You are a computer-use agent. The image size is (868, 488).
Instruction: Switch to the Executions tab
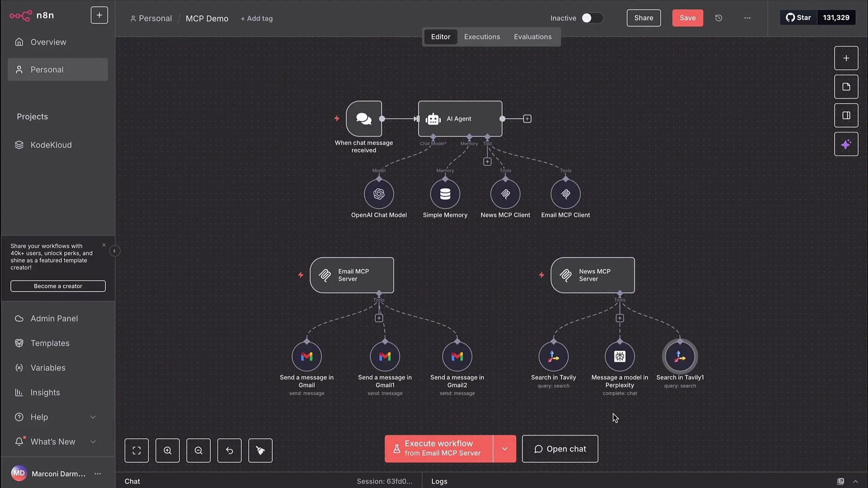tap(482, 37)
